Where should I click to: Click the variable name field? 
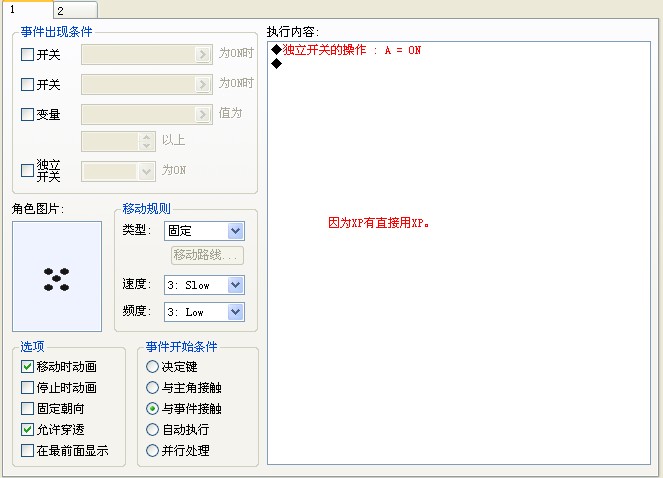[x=147, y=115]
